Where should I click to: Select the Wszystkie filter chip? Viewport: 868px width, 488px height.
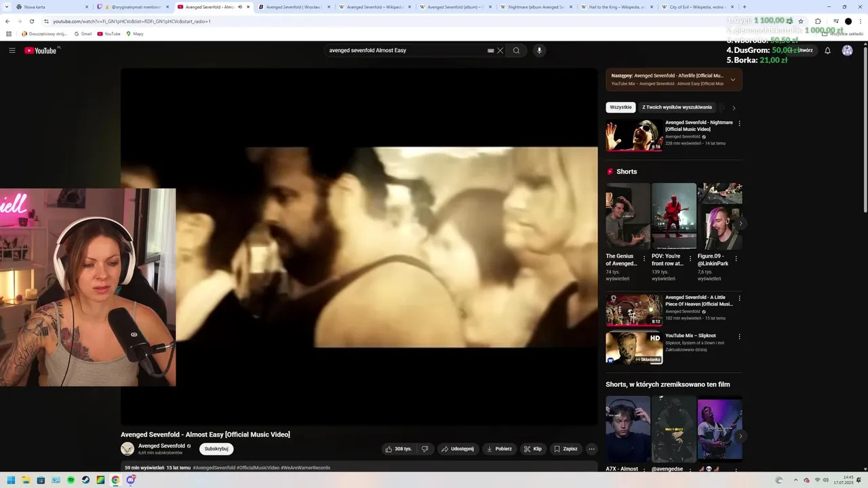point(620,107)
